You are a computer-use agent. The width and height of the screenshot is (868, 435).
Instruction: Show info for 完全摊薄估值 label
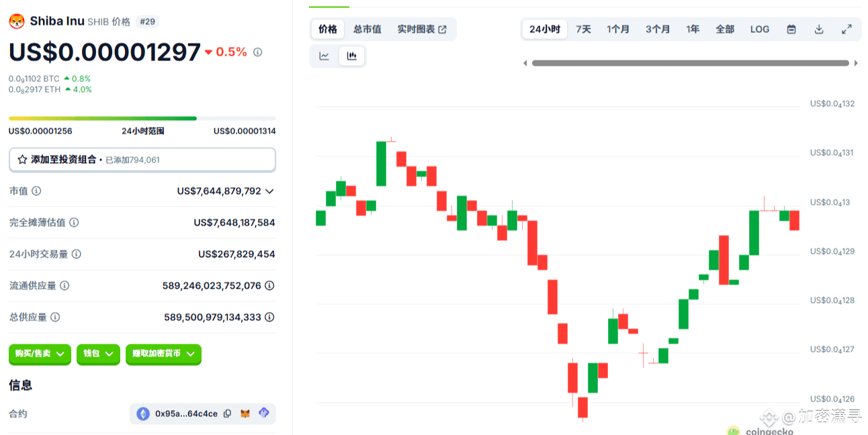[x=74, y=222]
